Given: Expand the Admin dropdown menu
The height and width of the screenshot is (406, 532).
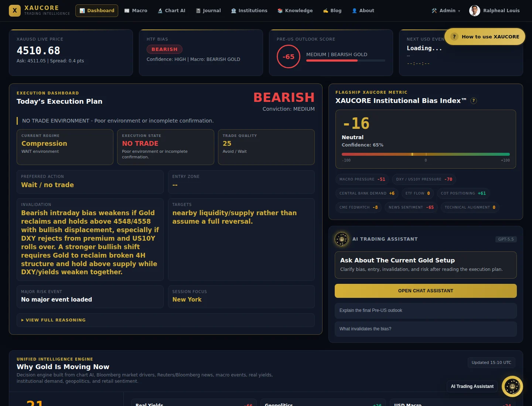Looking at the screenshot, I should 446,11.
